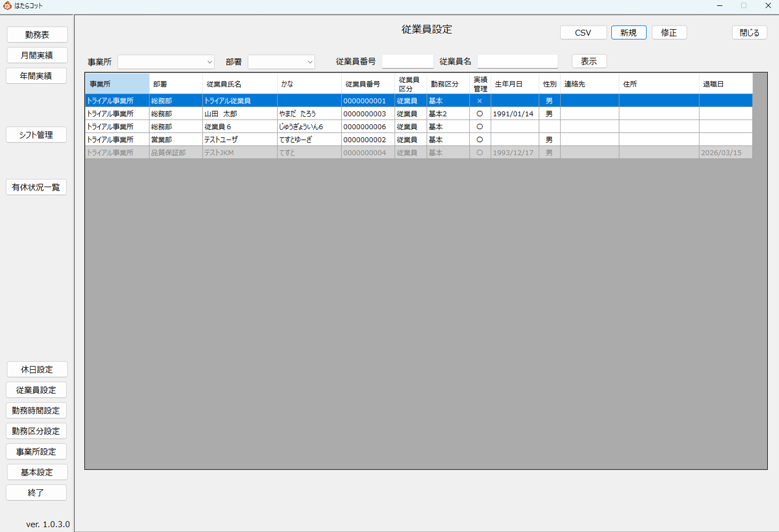This screenshot has width=779, height=532.
Task: Close the employee settings with 閉じる
Action: (x=749, y=33)
